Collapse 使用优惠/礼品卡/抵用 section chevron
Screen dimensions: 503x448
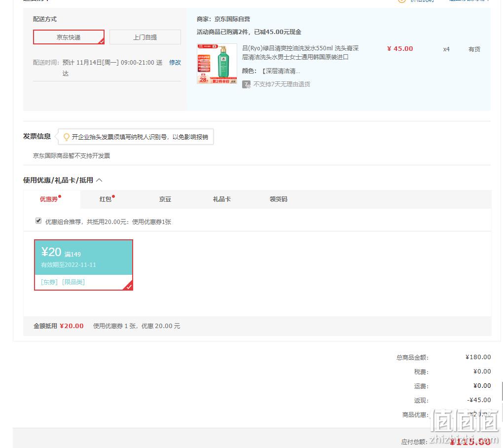point(100,180)
